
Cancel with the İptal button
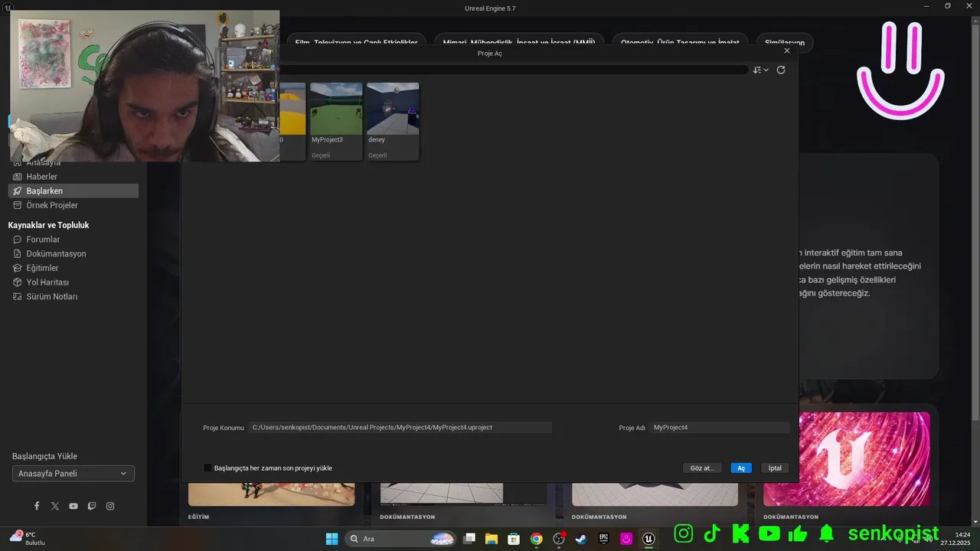775,468
